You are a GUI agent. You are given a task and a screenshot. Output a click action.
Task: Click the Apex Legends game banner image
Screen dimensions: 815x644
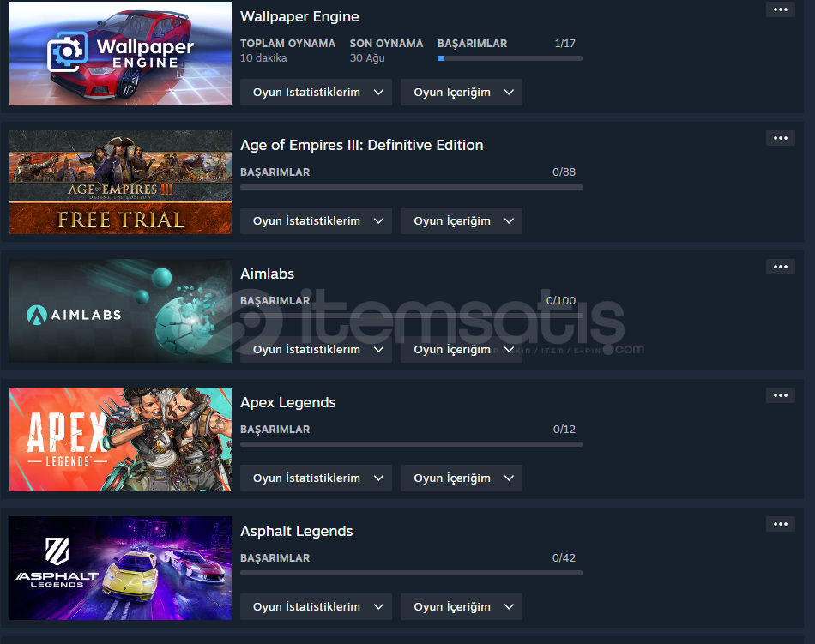point(121,439)
